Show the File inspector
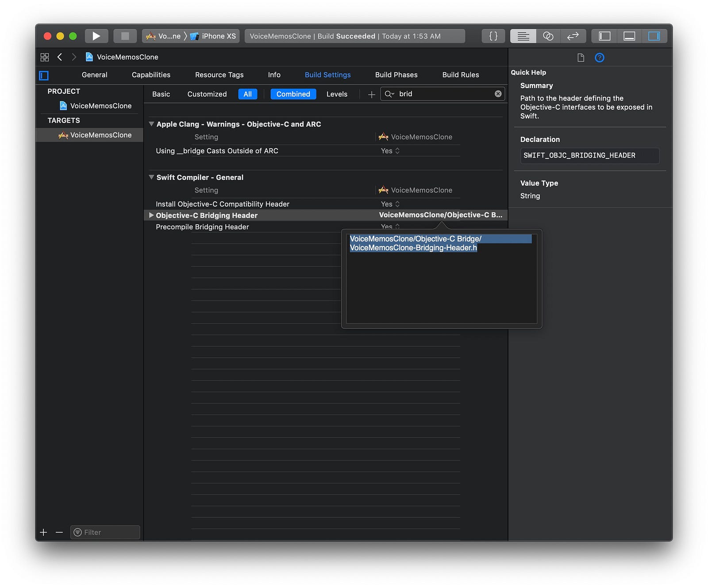This screenshot has height=588, width=708. [581, 58]
